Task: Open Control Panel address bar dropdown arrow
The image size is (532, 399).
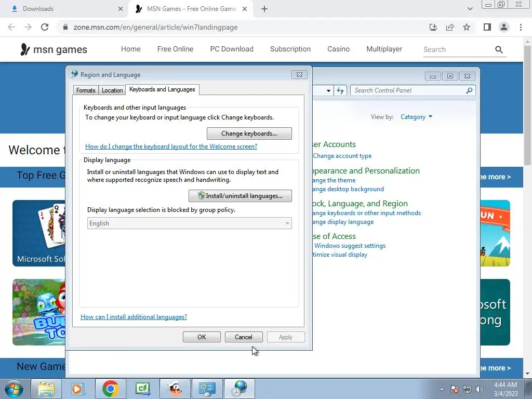Action: click(328, 90)
